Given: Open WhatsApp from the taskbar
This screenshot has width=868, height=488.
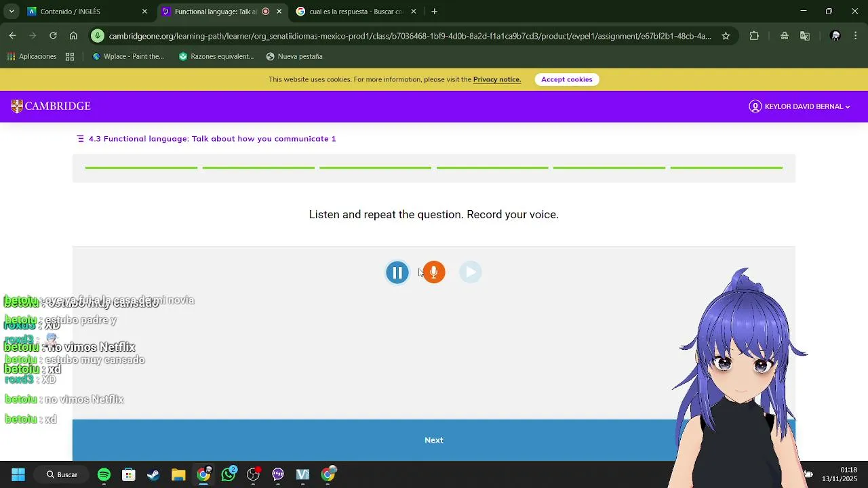Looking at the screenshot, I should (x=229, y=474).
